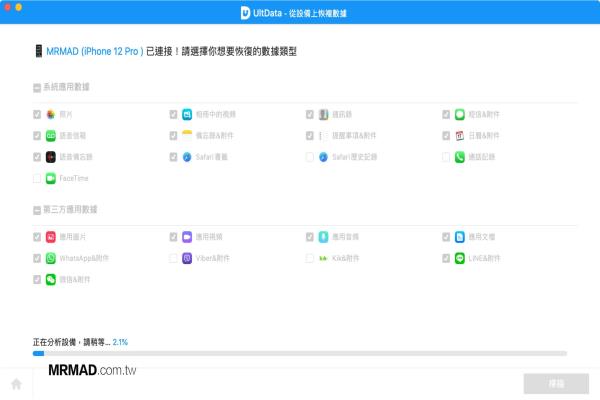Click the "Kik&附件" label
Viewport: 600px width, 400px height.
tap(346, 258)
